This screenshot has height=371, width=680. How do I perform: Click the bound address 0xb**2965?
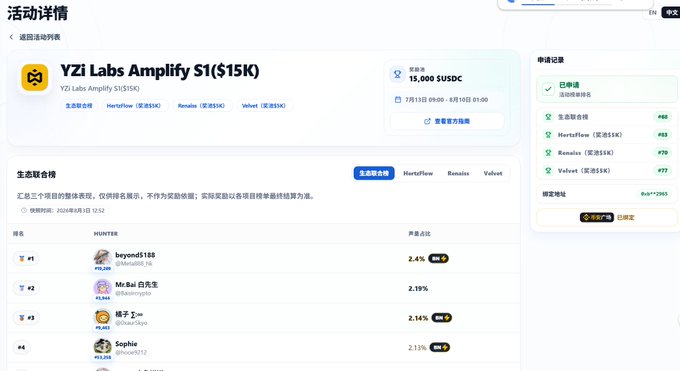(x=654, y=194)
